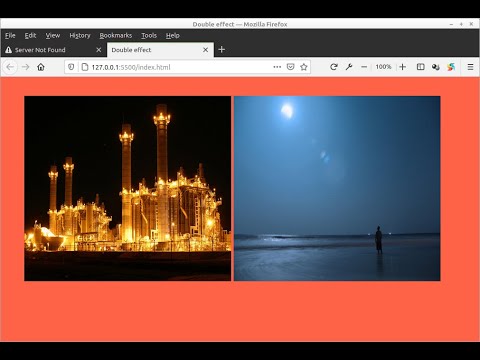Open the dark masks extension icon
Viewport: 480px width, 360px height.
[436, 67]
